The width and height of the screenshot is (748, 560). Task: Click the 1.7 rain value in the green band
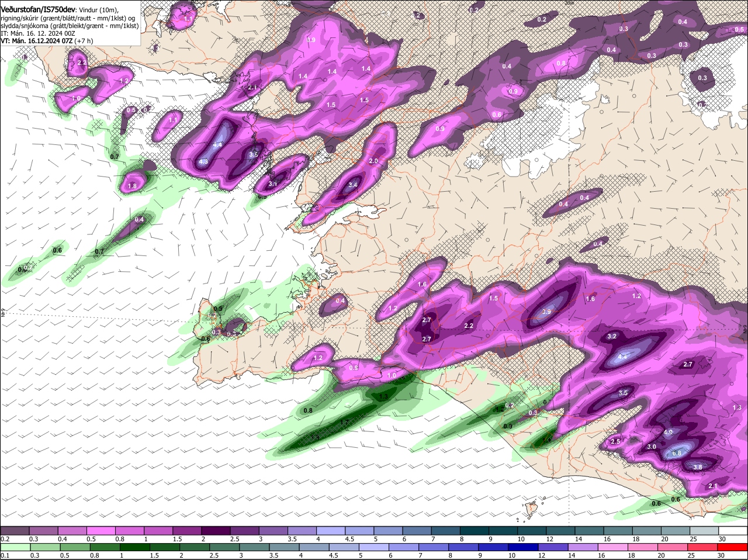coord(344,422)
